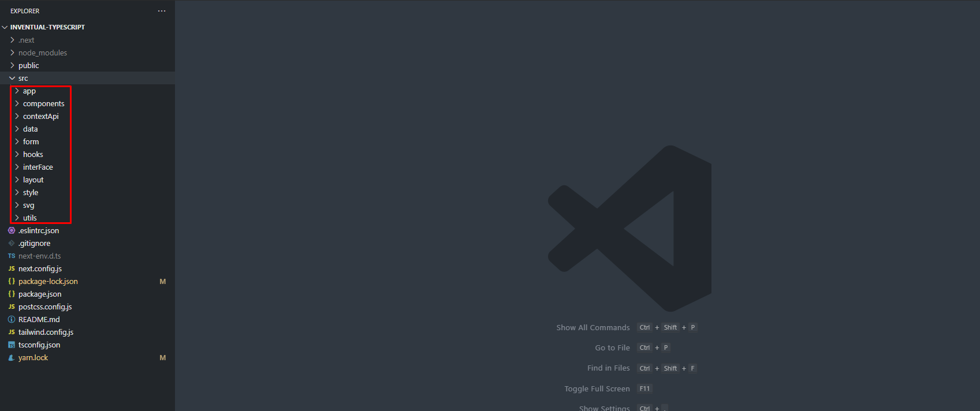The width and height of the screenshot is (980, 411).
Task: Select the interFace folder name
Action: [x=38, y=167]
